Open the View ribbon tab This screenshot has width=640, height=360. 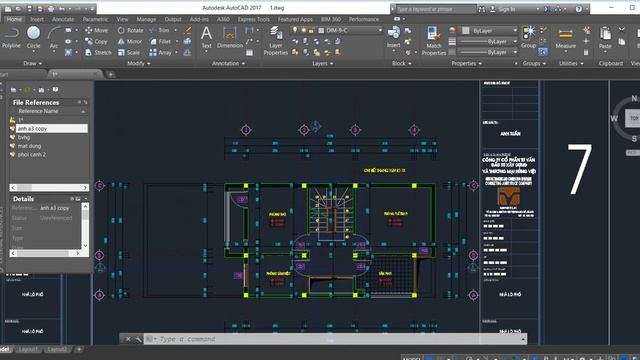[x=122, y=19]
